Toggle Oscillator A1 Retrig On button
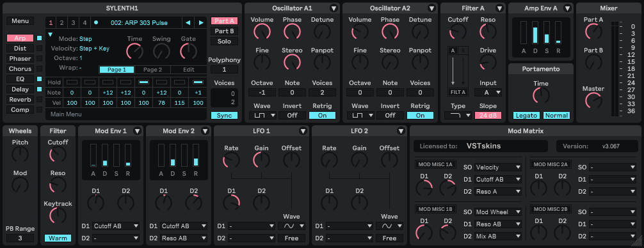 (x=323, y=116)
